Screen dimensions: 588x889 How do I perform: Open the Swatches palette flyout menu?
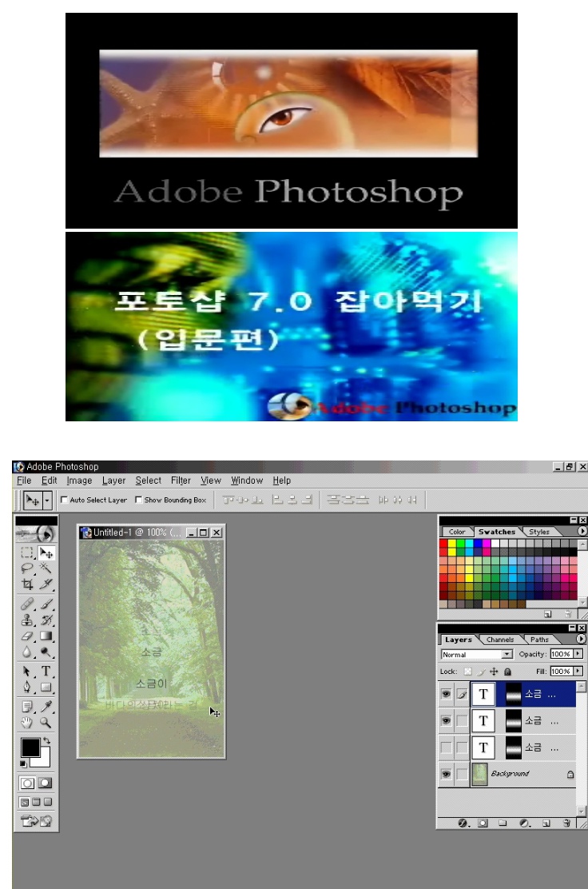coord(582,532)
